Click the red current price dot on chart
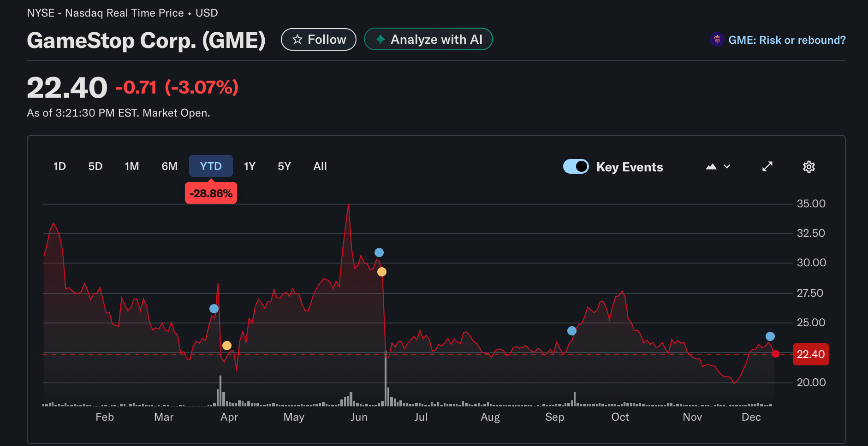This screenshot has width=868, height=446. click(x=776, y=354)
